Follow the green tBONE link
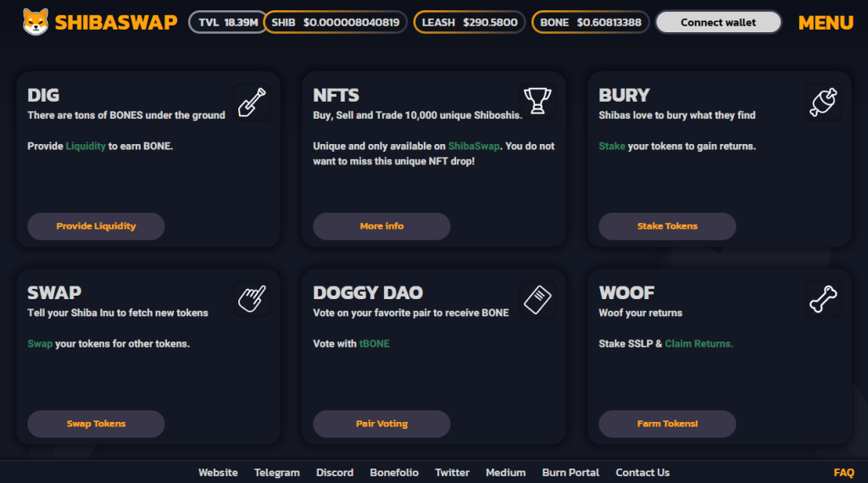This screenshot has width=868, height=483. coord(374,343)
